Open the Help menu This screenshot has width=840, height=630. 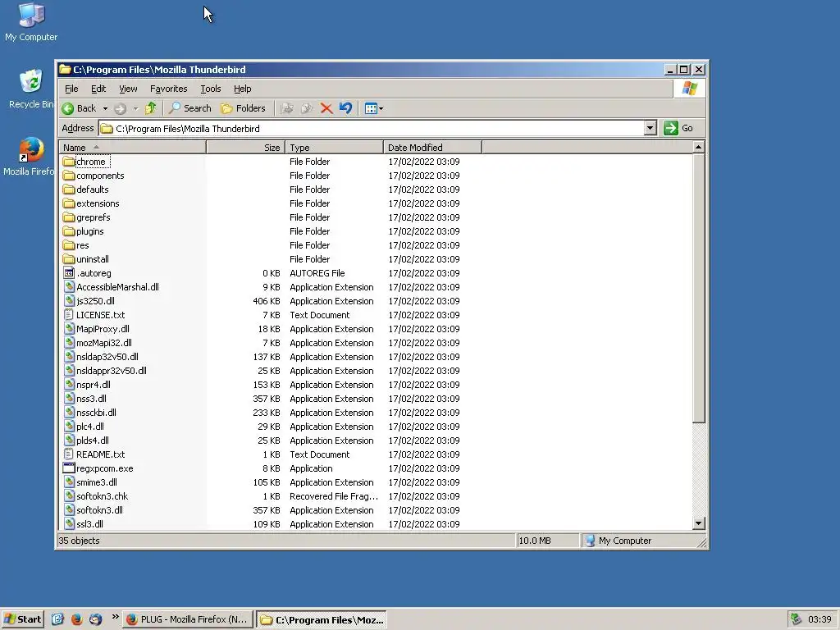[242, 89]
